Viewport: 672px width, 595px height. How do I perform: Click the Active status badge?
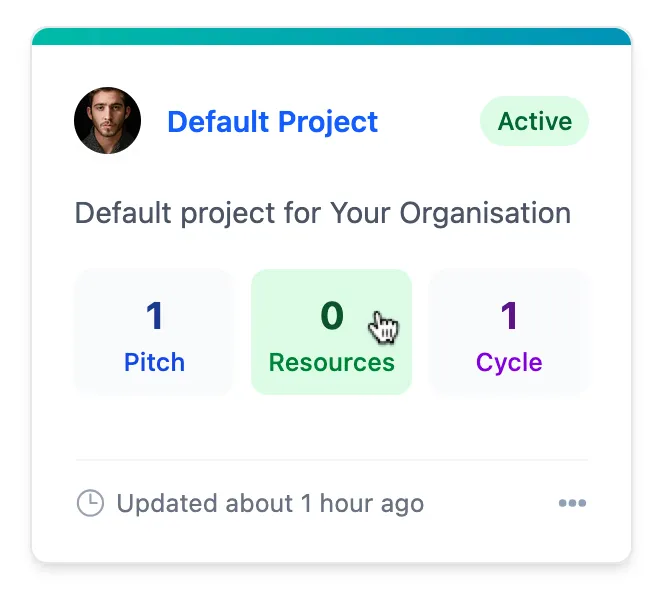pyautogui.click(x=534, y=121)
